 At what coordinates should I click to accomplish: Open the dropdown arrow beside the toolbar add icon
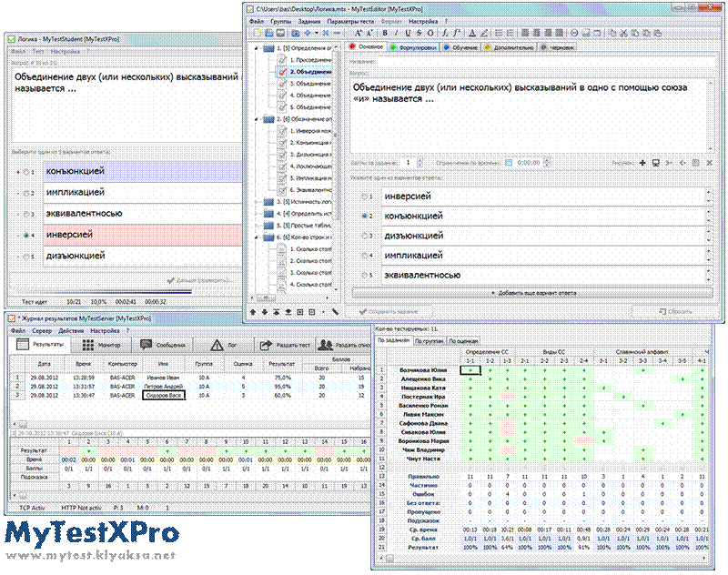(317, 33)
